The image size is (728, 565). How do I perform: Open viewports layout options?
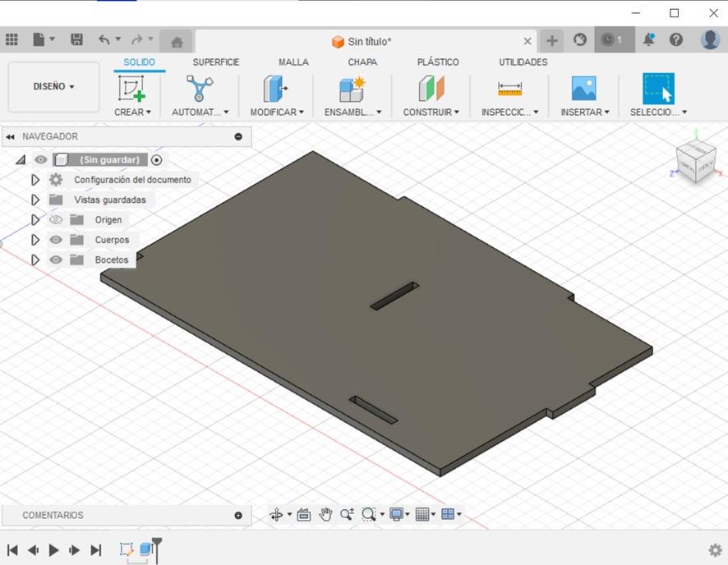click(448, 514)
